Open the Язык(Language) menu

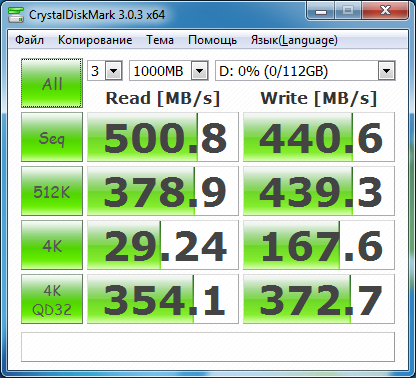point(294,40)
